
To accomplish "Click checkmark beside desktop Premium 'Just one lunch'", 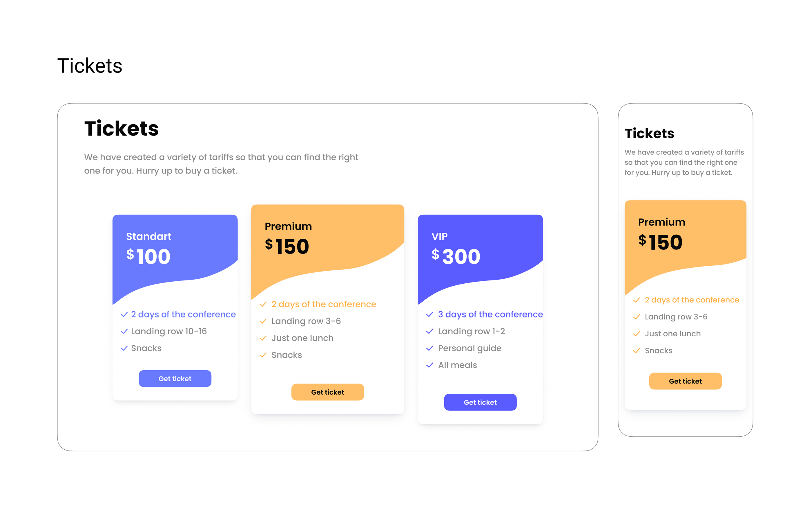I will pyautogui.click(x=263, y=338).
